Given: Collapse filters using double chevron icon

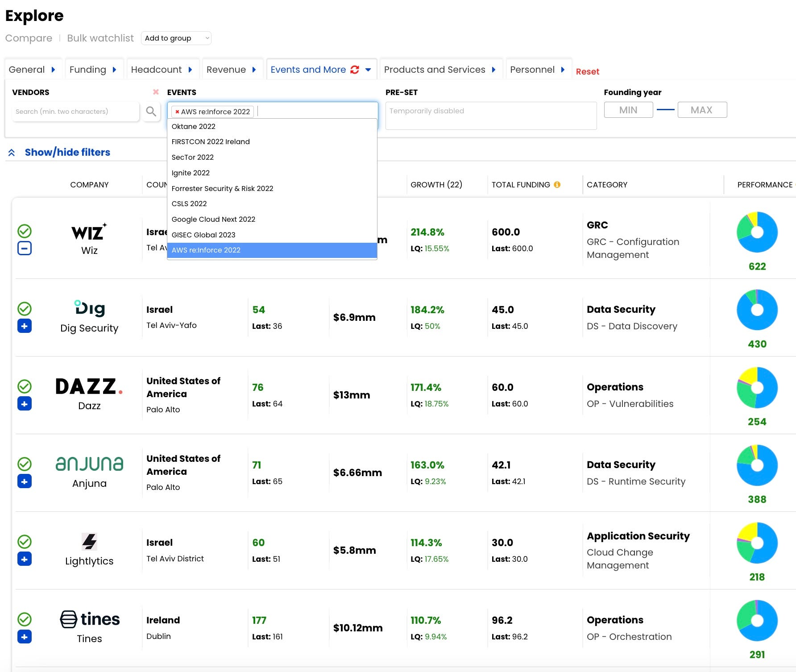Looking at the screenshot, I should pos(12,153).
